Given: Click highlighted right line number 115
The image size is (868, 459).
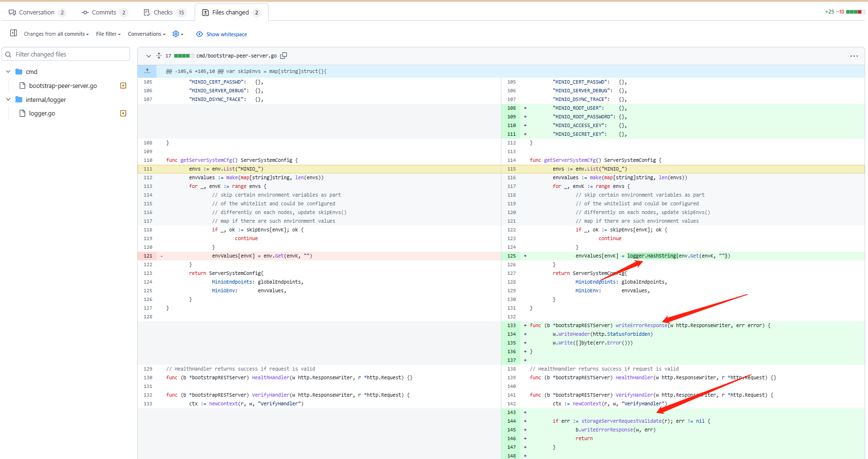Looking at the screenshot, I should 512,169.
